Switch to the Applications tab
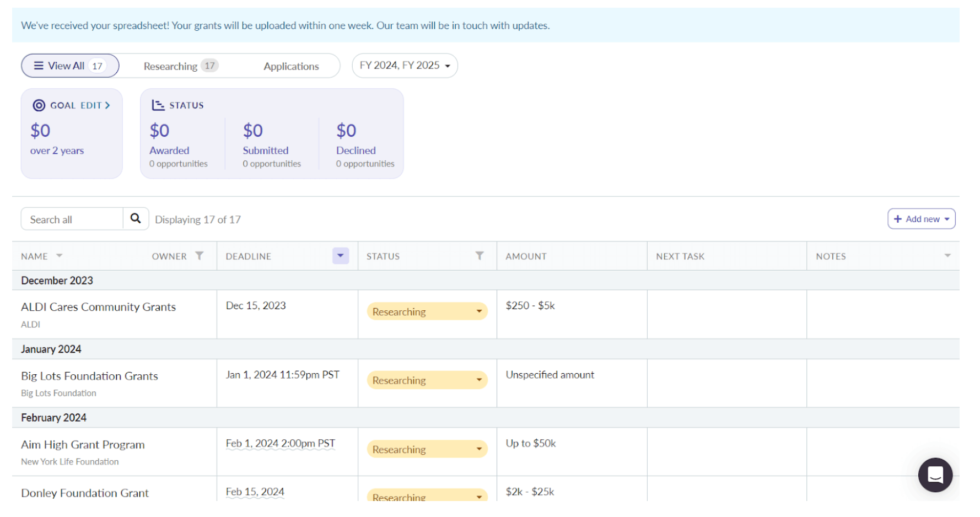This screenshot has height=517, width=980. [291, 66]
